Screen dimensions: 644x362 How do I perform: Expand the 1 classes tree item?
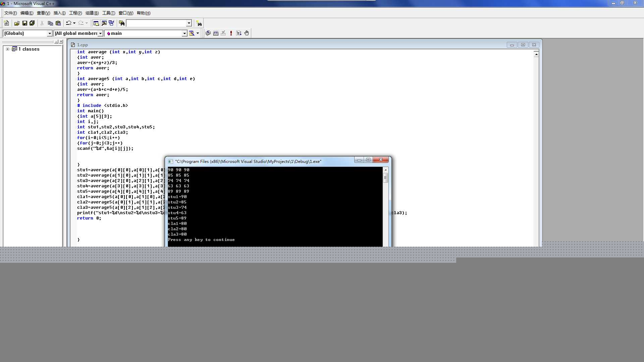[7, 49]
